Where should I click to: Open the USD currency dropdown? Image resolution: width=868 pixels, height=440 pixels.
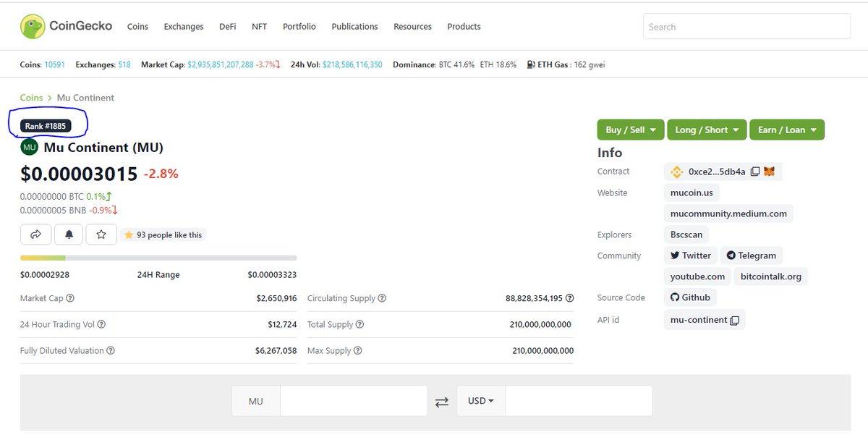tap(481, 401)
